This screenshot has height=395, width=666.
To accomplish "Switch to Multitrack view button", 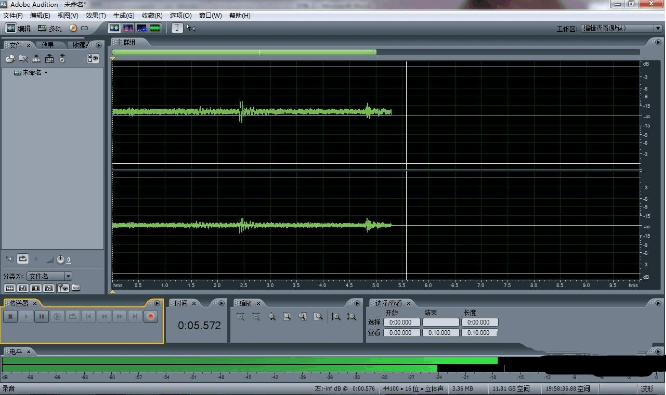I will tap(49, 28).
